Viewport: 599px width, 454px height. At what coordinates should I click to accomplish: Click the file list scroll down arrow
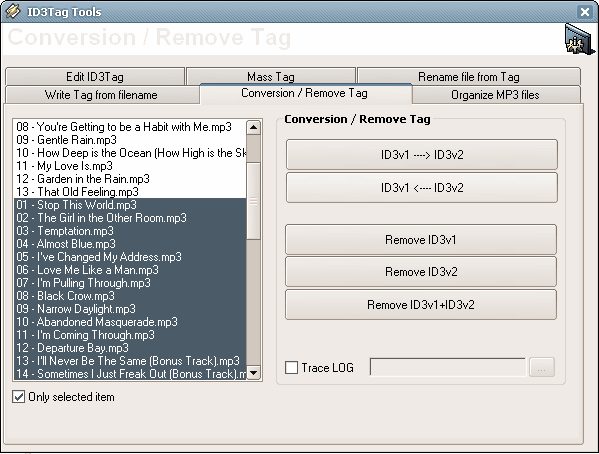coord(254,372)
